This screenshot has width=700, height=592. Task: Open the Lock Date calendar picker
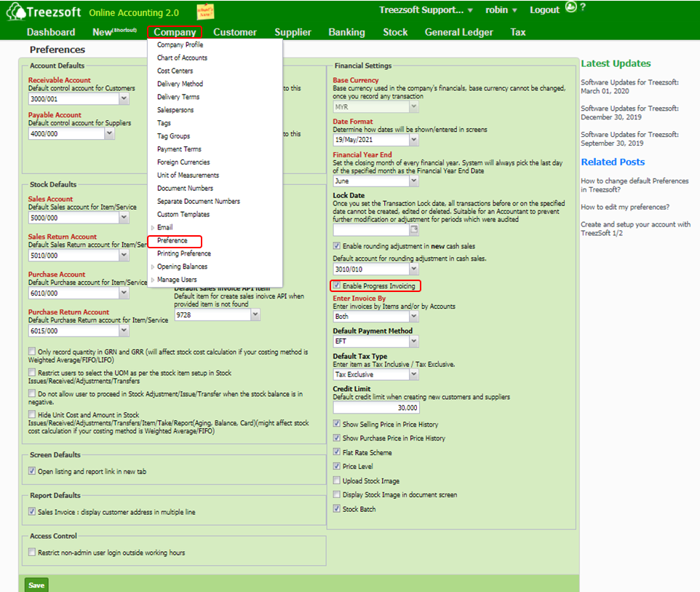414,229
